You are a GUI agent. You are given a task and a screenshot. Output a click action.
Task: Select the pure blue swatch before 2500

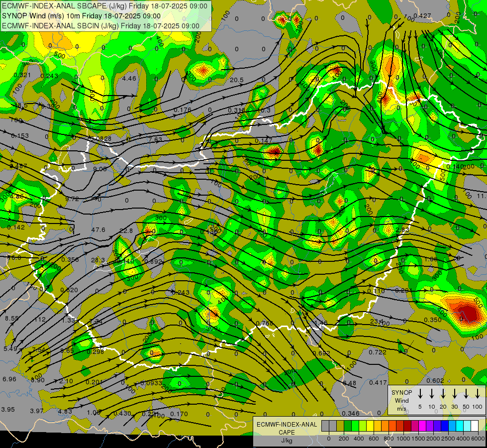pos(445,426)
